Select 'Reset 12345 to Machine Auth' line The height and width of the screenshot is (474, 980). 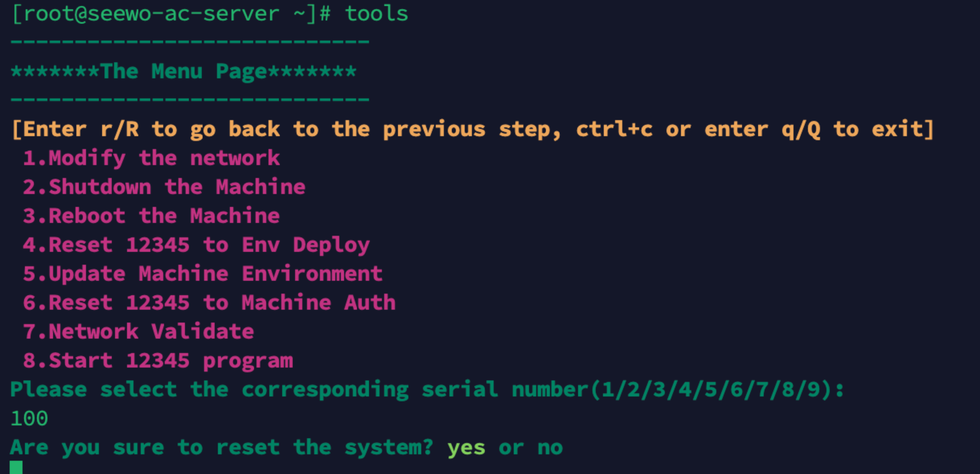click(209, 303)
